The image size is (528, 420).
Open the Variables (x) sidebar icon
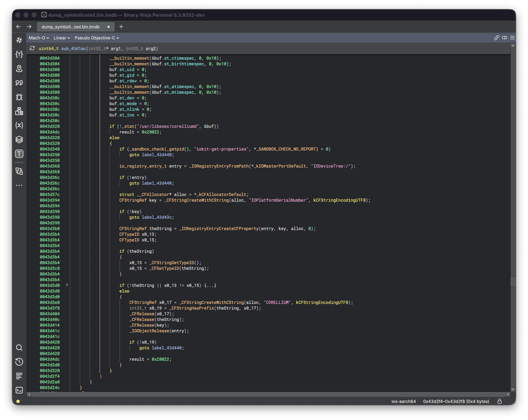[19, 125]
